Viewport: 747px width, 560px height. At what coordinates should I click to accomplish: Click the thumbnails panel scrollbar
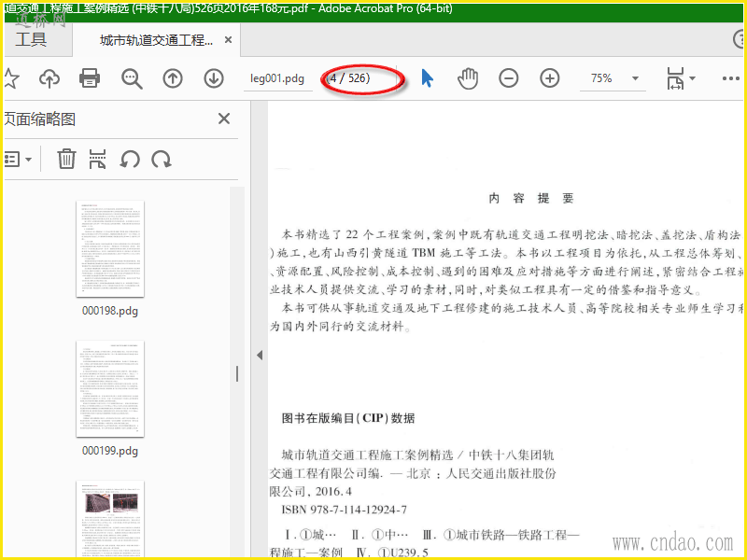pos(237,373)
